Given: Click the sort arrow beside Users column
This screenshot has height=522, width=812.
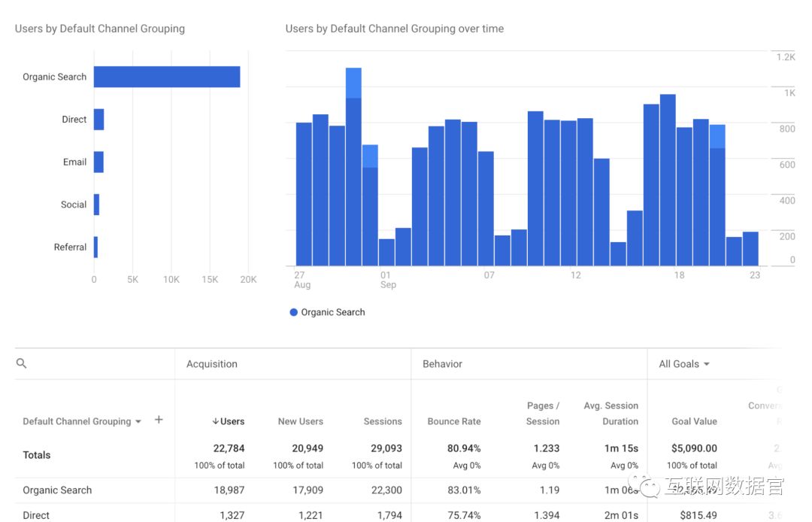Looking at the screenshot, I should (x=215, y=422).
